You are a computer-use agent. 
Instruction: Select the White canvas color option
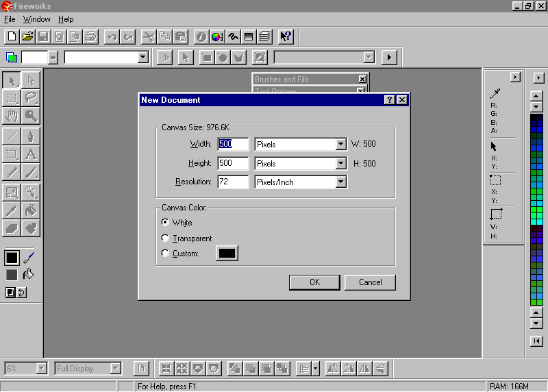pos(165,222)
